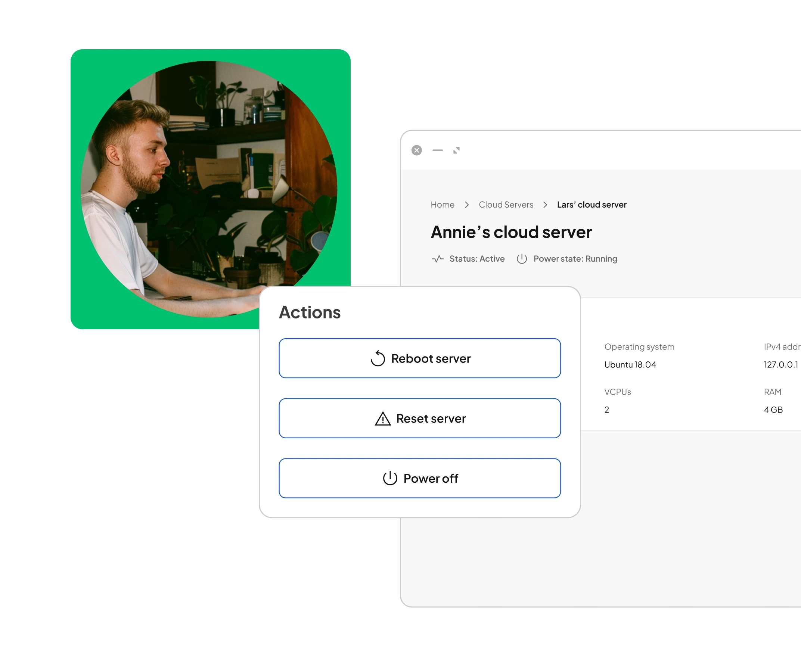Click the power icon in Power off button

tap(390, 478)
